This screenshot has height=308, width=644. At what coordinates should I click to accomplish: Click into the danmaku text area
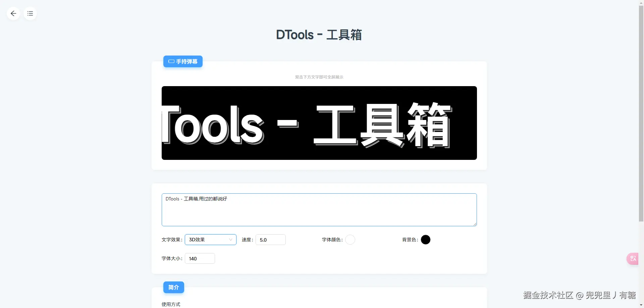tap(319, 210)
